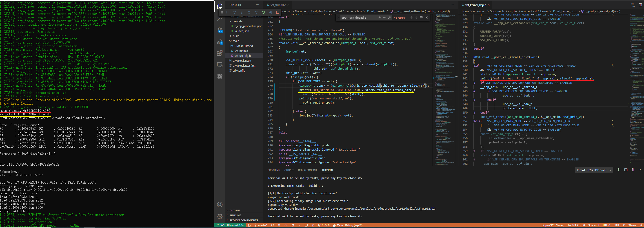Open the Remote Explorer view

pos(220,65)
